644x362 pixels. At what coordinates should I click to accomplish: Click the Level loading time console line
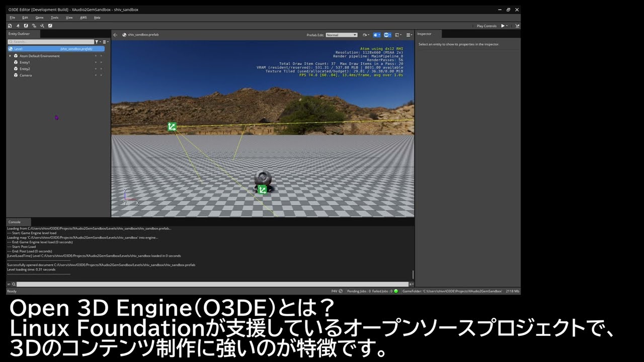(31, 269)
